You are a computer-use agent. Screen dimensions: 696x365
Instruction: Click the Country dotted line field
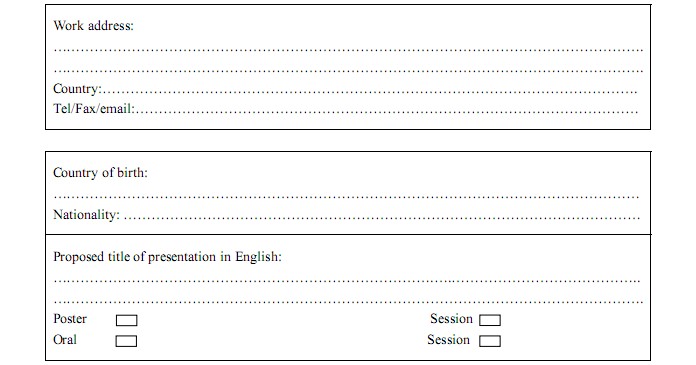pos(370,91)
